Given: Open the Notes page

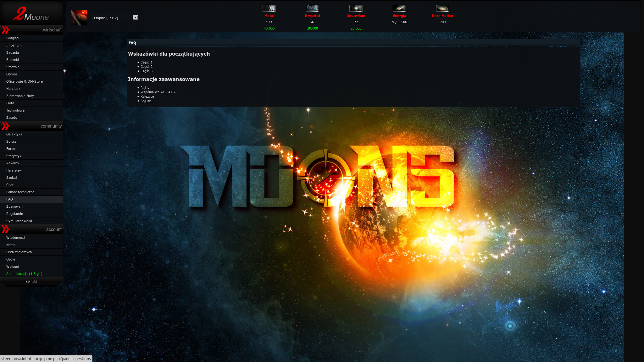Looking at the screenshot, I should tap(31, 245).
